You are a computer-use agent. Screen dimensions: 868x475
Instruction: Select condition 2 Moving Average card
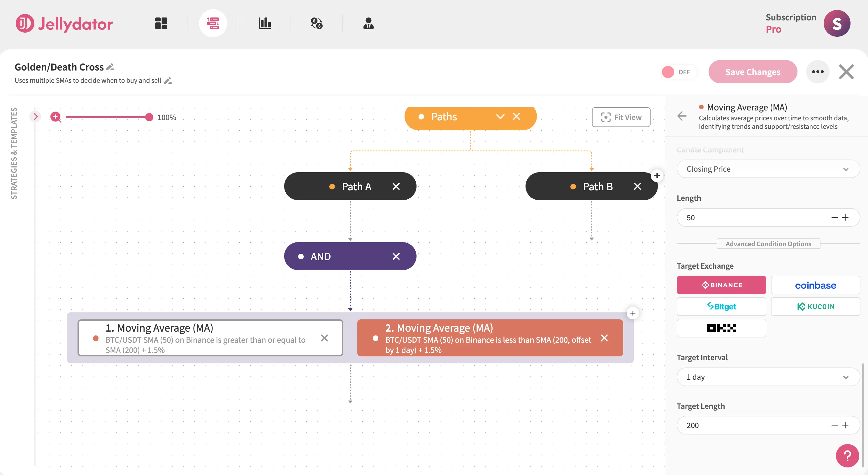pos(490,338)
